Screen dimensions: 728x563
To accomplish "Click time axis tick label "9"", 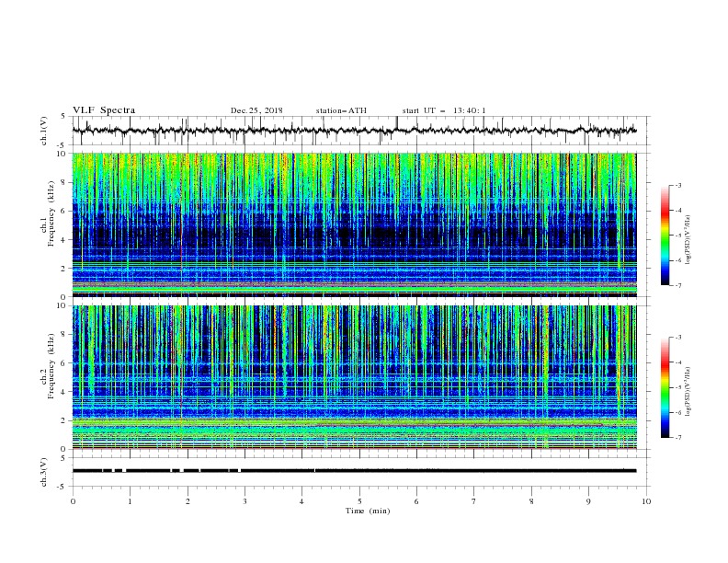I will [588, 501].
